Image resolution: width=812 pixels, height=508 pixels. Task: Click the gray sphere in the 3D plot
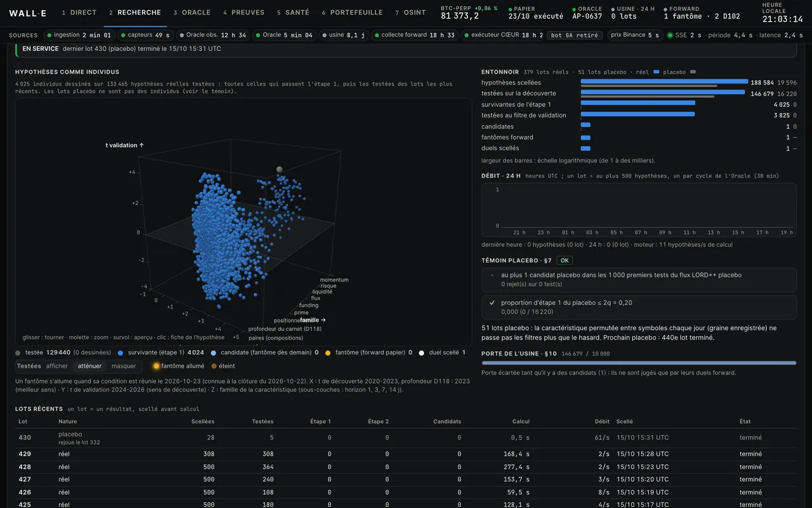[x=279, y=169]
